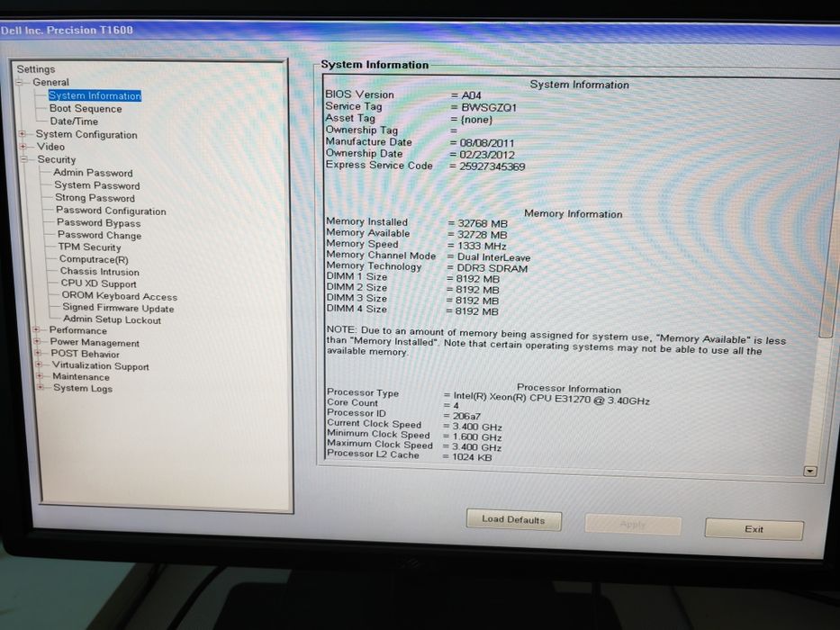Click the Processor Information heading
This screenshot has width=840, height=630.
[x=569, y=389]
